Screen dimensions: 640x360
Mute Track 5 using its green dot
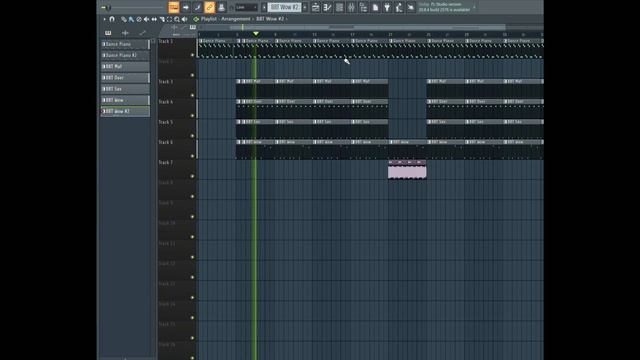192,136
